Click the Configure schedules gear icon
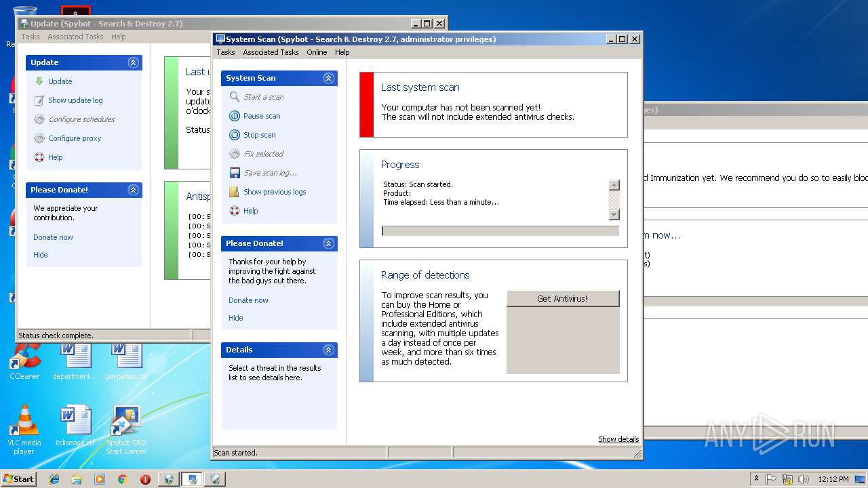Image resolution: width=868 pixels, height=488 pixels. [39, 119]
